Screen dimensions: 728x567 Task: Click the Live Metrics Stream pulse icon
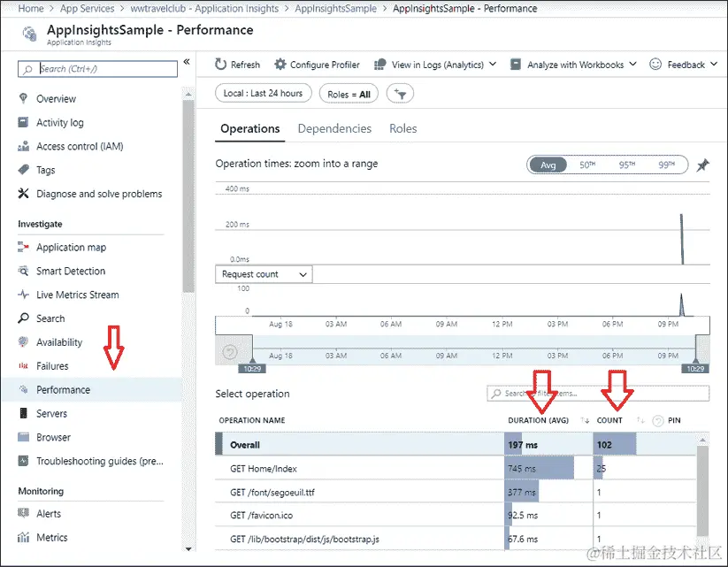click(23, 295)
